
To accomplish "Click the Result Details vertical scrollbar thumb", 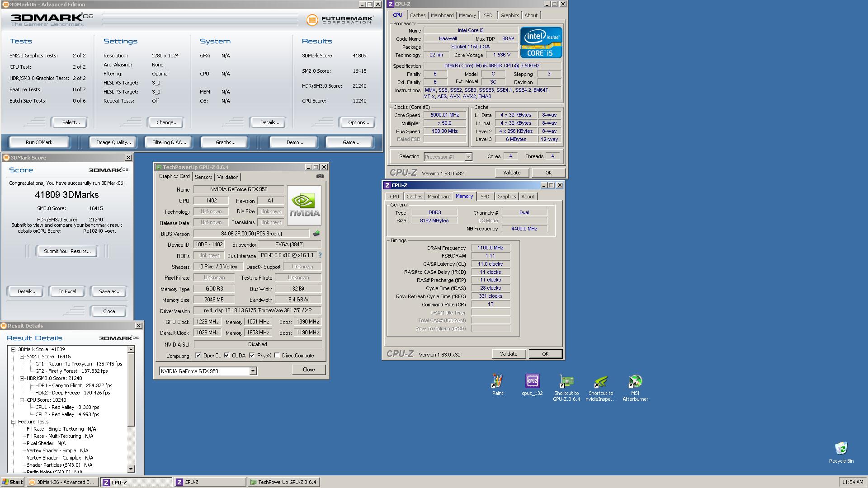I will point(131,389).
